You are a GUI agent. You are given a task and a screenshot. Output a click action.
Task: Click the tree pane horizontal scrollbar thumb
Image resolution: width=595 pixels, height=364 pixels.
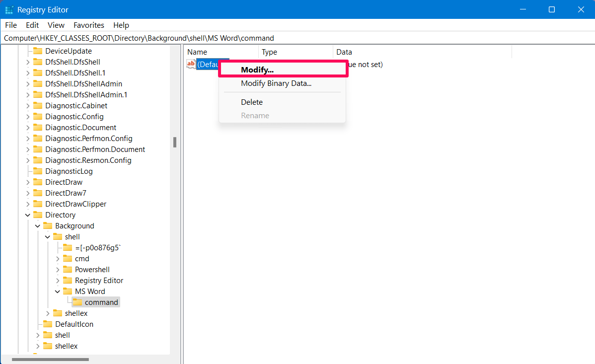coord(51,359)
